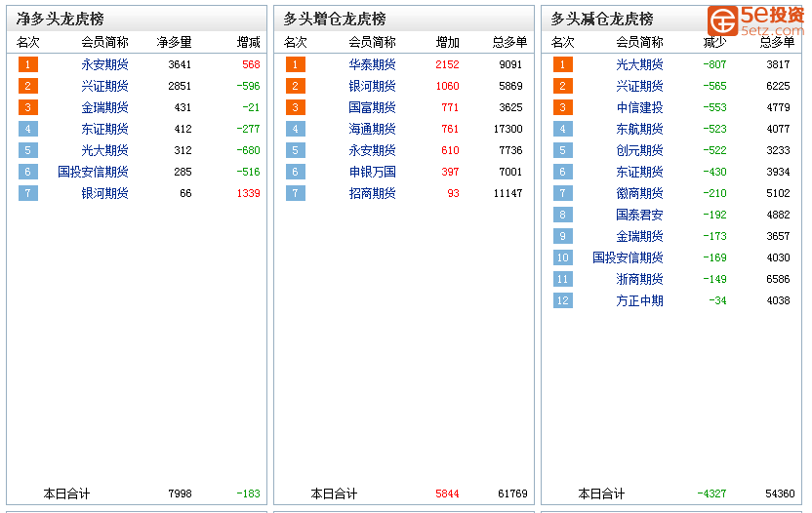812x513 pixels.
Task: Select decrease value -34 for 方正中期
Action: (x=717, y=300)
